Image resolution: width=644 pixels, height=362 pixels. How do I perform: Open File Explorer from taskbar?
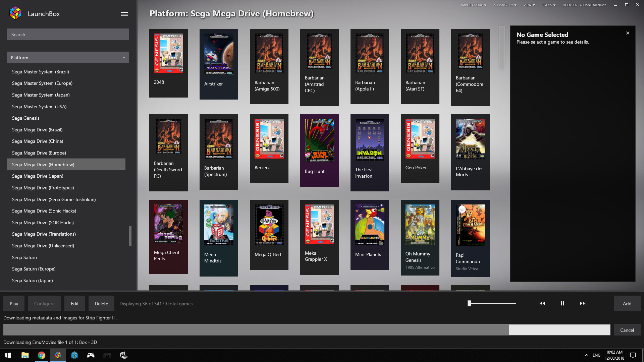pos(25,355)
